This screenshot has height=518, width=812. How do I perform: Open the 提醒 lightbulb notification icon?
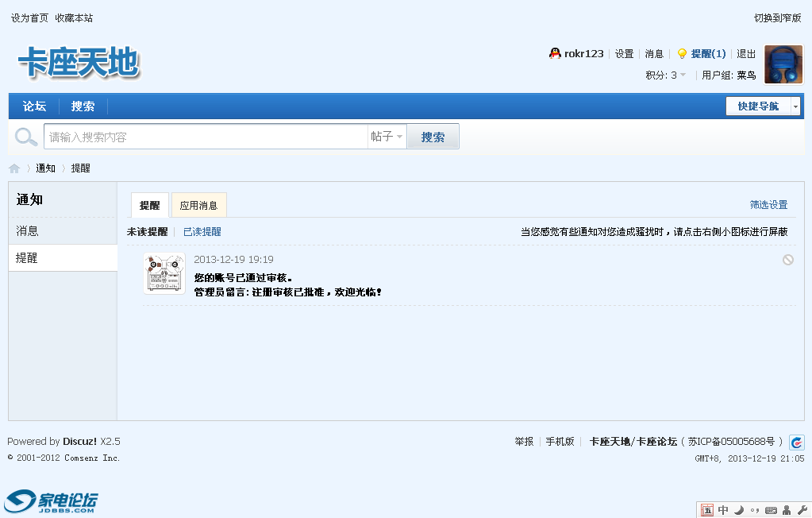click(683, 53)
